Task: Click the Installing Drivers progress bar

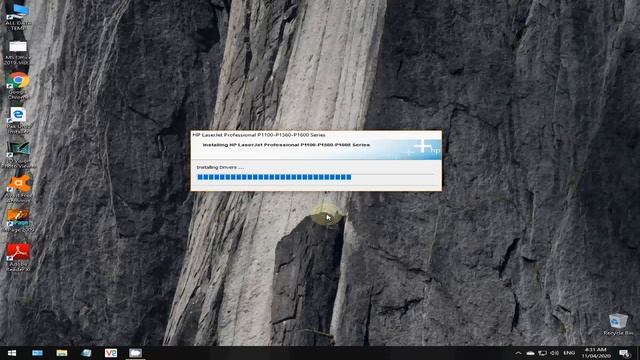Action: (315, 177)
